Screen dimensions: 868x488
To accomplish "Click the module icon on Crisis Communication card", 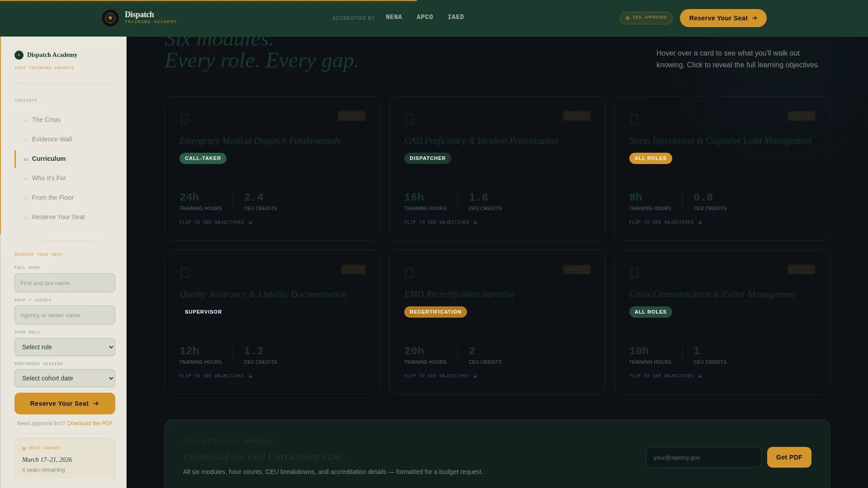I will coord(634,272).
